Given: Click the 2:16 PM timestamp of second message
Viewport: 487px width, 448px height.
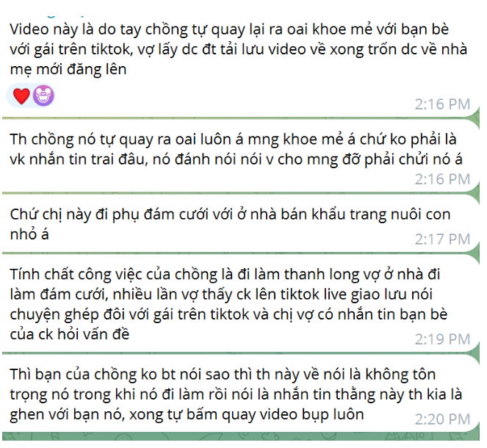Looking at the screenshot, I should (x=443, y=179).
